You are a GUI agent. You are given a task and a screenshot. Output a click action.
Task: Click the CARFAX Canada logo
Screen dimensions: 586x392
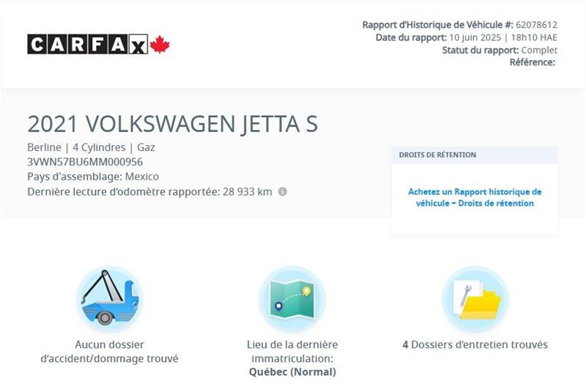click(98, 44)
